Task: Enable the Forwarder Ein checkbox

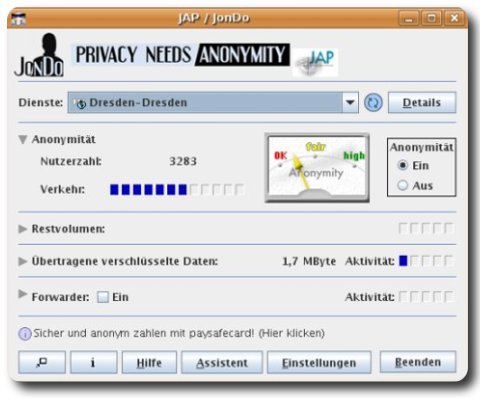Action: (103, 297)
